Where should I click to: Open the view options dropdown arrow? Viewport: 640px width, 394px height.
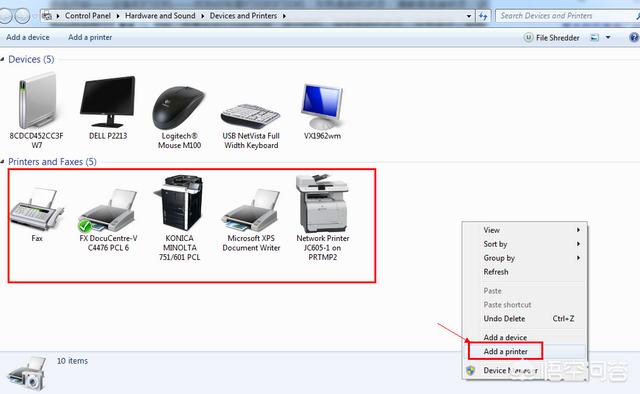pyautogui.click(x=608, y=38)
